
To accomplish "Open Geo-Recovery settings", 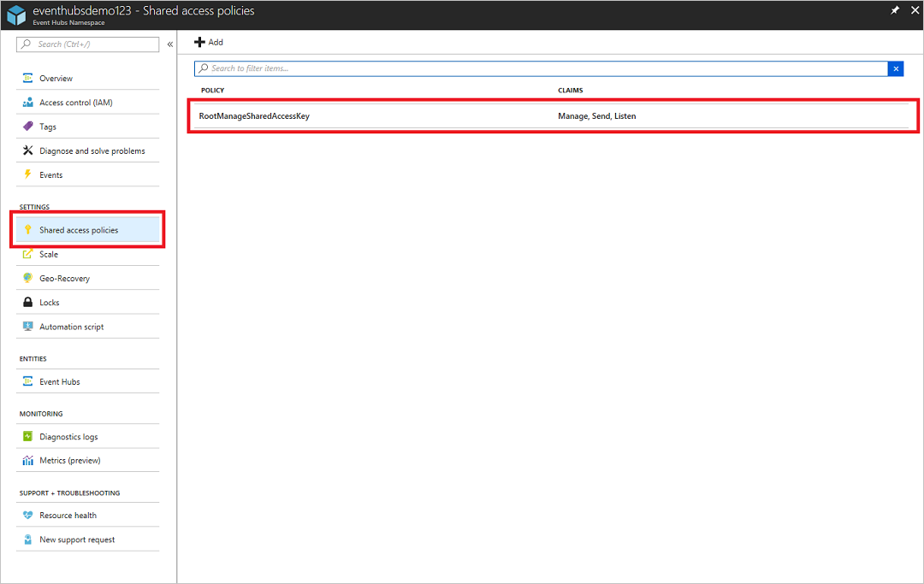I will point(88,278).
